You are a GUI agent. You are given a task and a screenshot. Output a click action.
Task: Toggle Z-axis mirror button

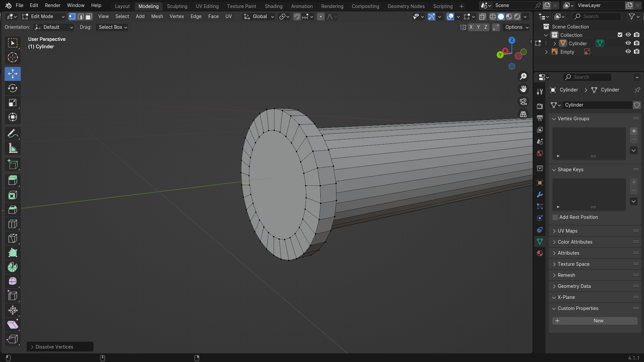point(486,27)
